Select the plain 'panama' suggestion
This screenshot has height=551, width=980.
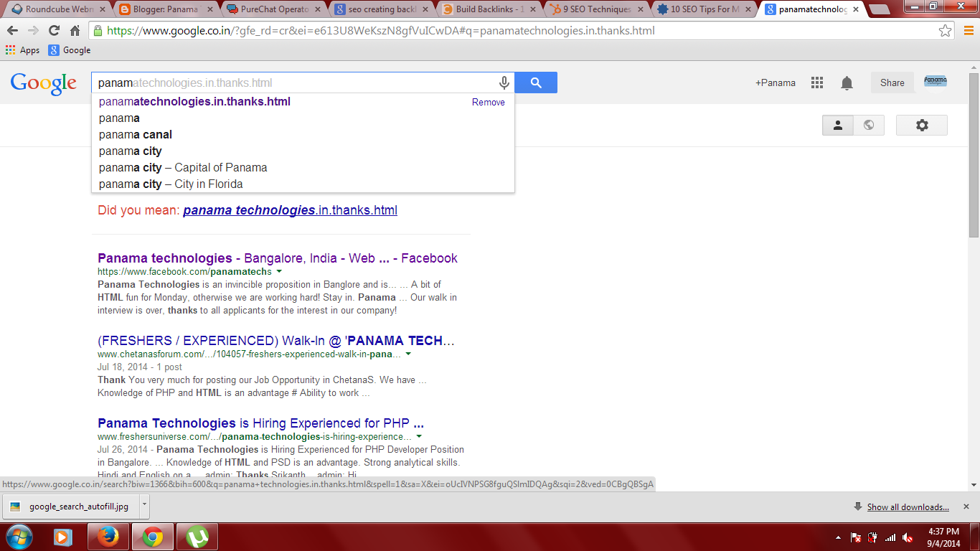pos(303,118)
